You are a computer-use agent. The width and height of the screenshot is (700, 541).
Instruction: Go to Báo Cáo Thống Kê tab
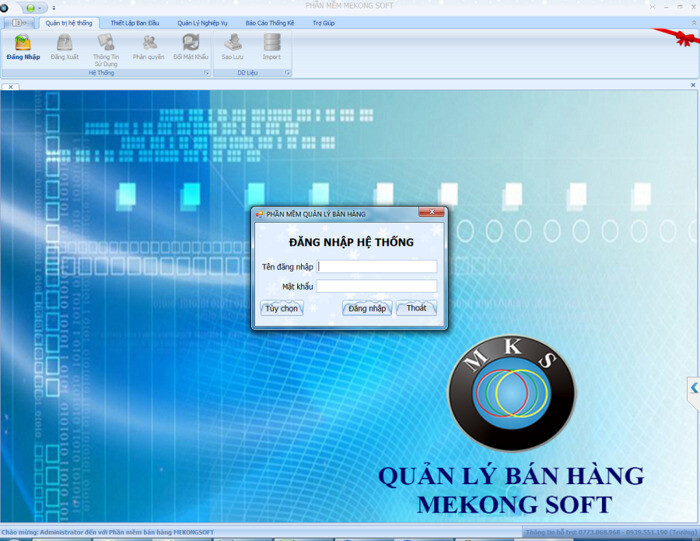tap(270, 23)
